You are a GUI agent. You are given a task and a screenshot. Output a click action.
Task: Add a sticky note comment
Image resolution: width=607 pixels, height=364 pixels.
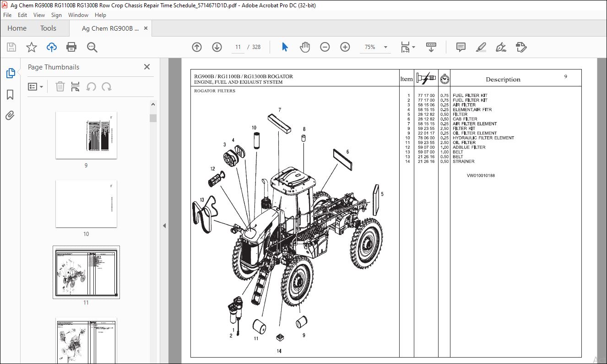(461, 47)
